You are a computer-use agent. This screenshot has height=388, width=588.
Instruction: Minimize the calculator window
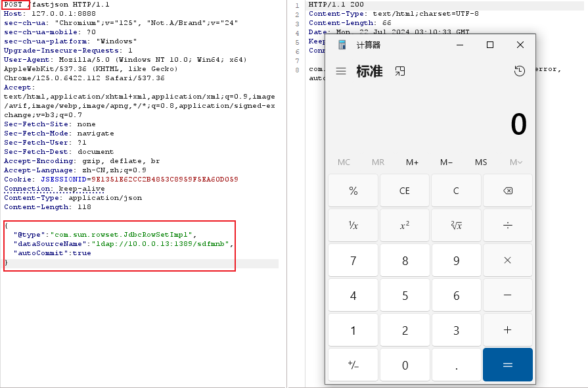[460, 45]
